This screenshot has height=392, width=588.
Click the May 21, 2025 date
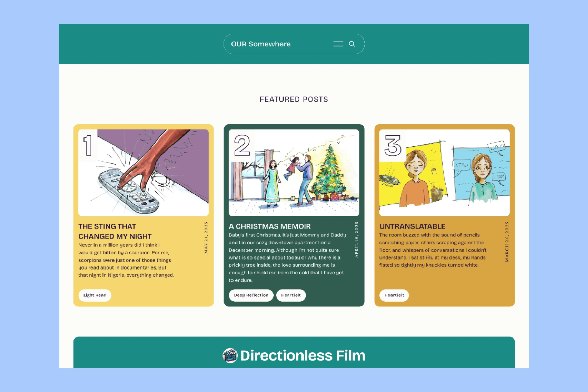point(206,238)
